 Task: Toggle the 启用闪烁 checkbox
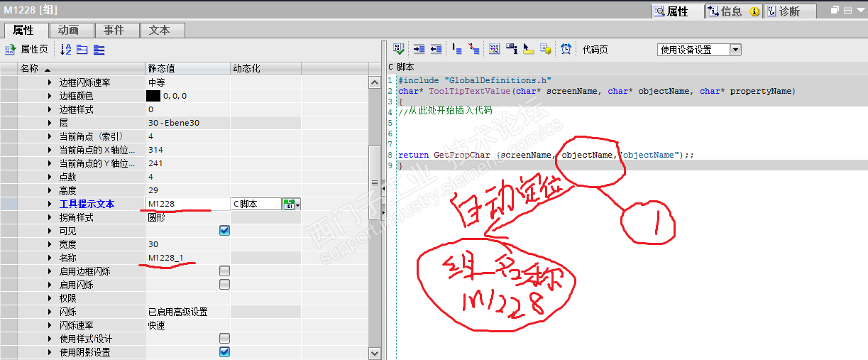pyautogui.click(x=224, y=285)
